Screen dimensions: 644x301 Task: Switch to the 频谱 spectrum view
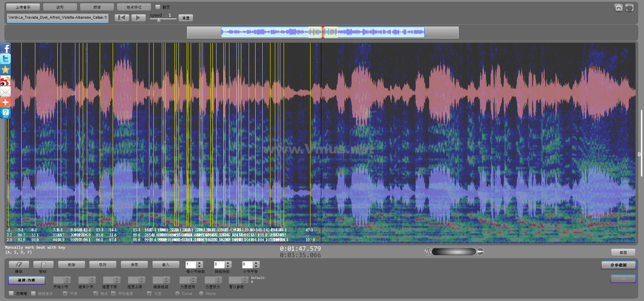[x=97, y=7]
